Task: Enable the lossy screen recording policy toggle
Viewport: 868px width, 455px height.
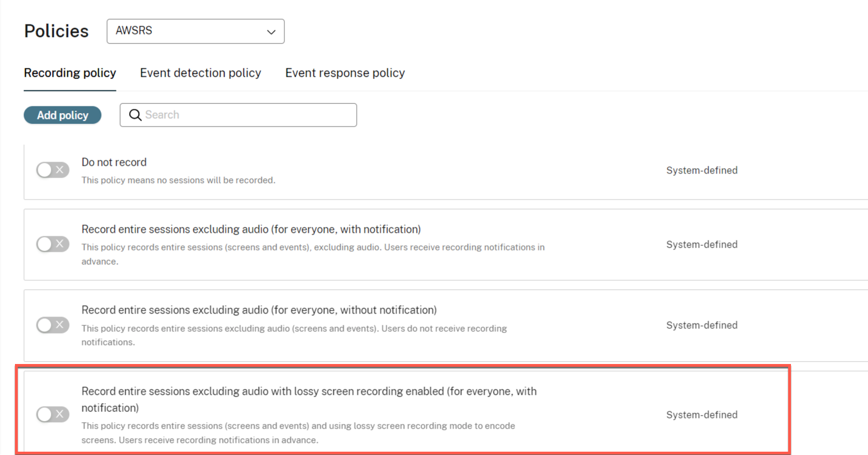Action: coord(53,414)
